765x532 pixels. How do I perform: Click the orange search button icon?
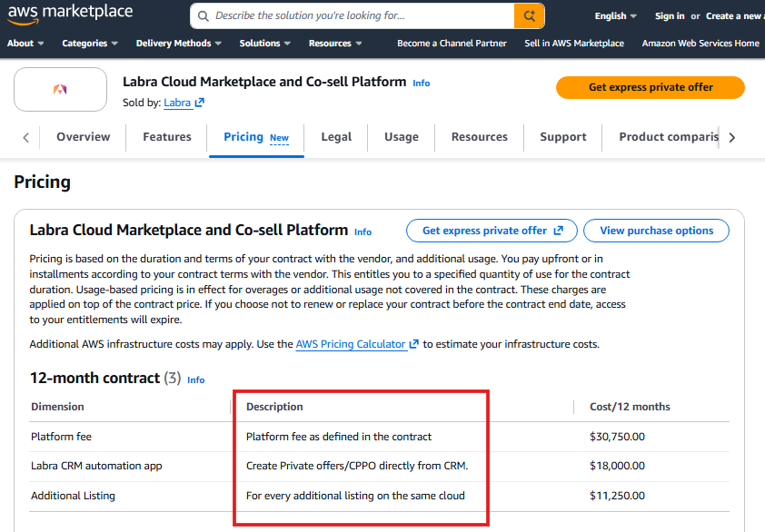[x=529, y=16]
